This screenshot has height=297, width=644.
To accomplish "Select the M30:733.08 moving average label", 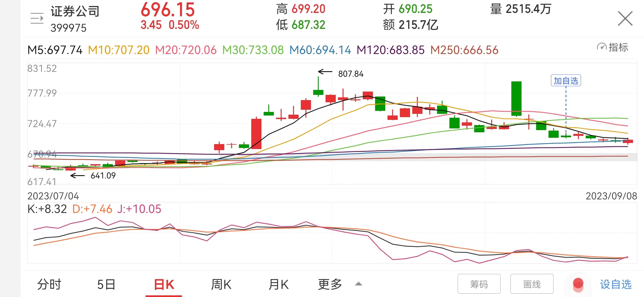I will 253,50.
